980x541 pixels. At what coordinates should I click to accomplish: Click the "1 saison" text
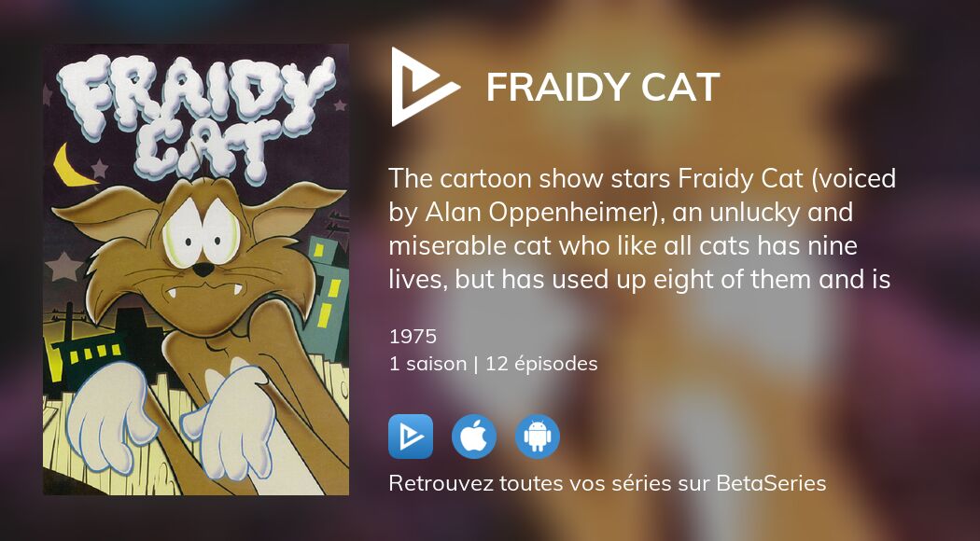pos(427,364)
